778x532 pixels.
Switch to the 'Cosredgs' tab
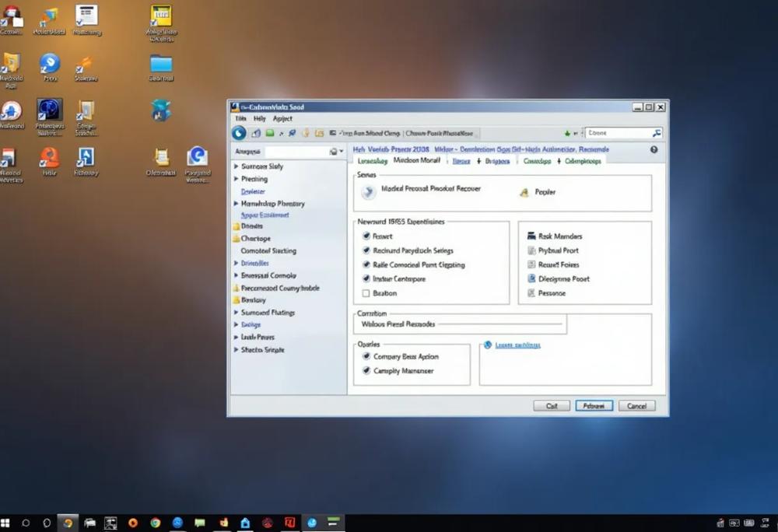point(537,161)
